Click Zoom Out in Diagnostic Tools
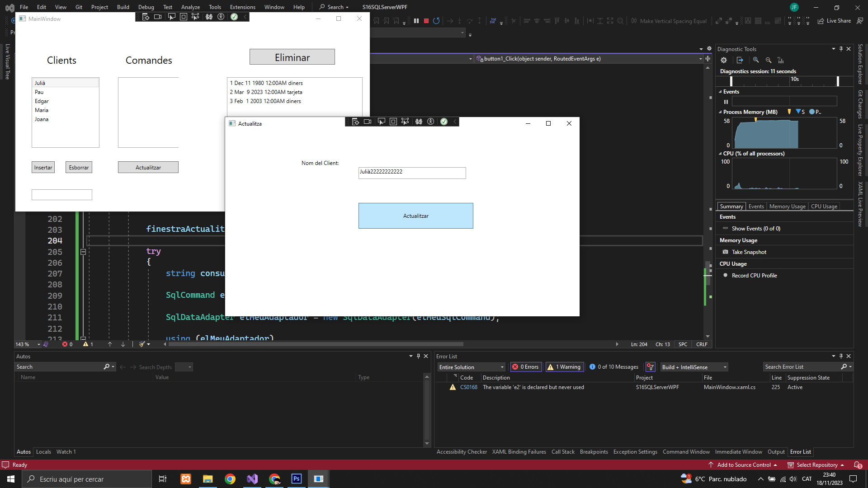868x488 pixels. point(768,60)
